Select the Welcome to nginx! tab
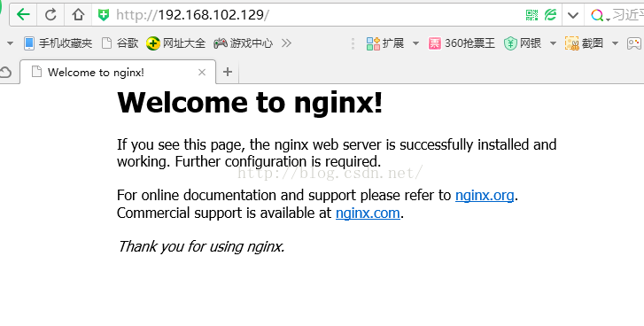 [x=118, y=73]
